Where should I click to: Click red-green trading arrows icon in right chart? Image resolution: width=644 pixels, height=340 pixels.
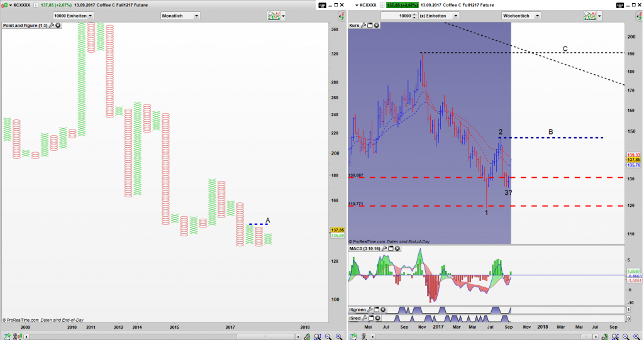[640, 16]
